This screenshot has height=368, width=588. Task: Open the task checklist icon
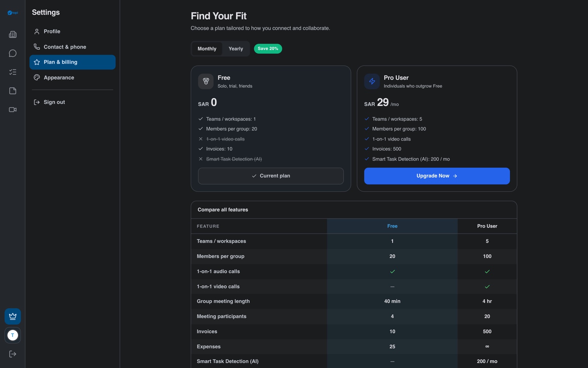12,72
